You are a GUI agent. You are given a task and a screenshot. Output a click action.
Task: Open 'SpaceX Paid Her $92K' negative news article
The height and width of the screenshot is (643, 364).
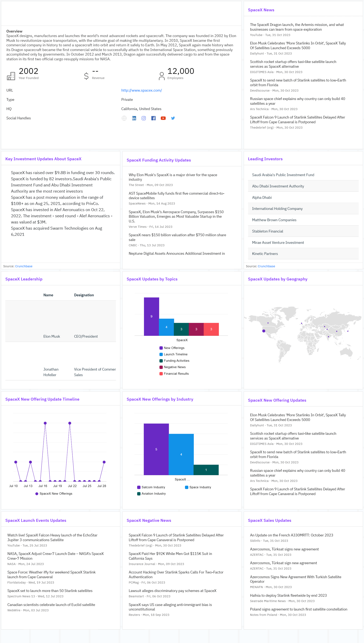coord(170,556)
